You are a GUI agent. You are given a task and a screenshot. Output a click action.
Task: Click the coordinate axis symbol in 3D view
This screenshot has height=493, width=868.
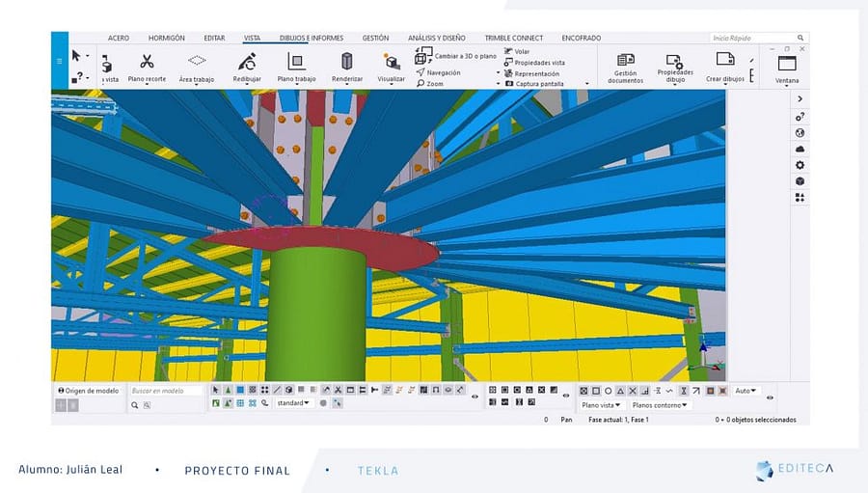pyautogui.click(x=706, y=357)
